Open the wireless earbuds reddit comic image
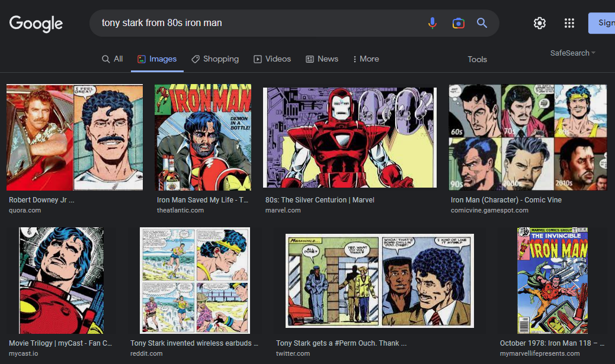The image size is (615, 364). pyautogui.click(x=195, y=281)
